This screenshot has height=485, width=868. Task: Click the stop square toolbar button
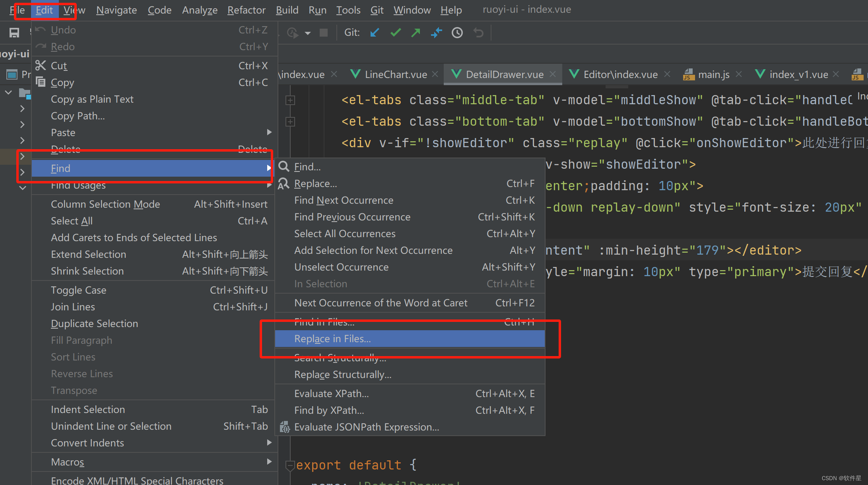[x=324, y=33]
